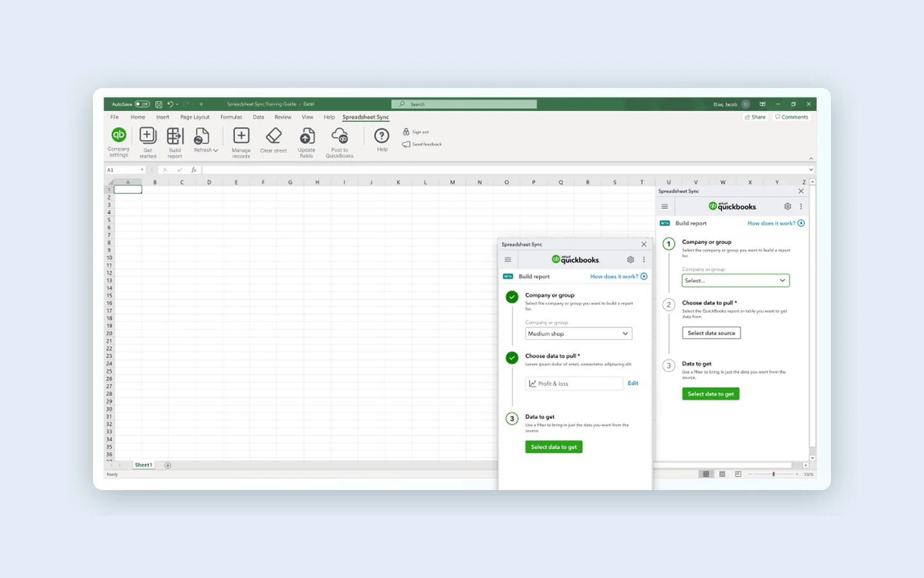Screen dimensions: 924x578
Task: Launch Build report from the ribbon
Action: point(175,142)
